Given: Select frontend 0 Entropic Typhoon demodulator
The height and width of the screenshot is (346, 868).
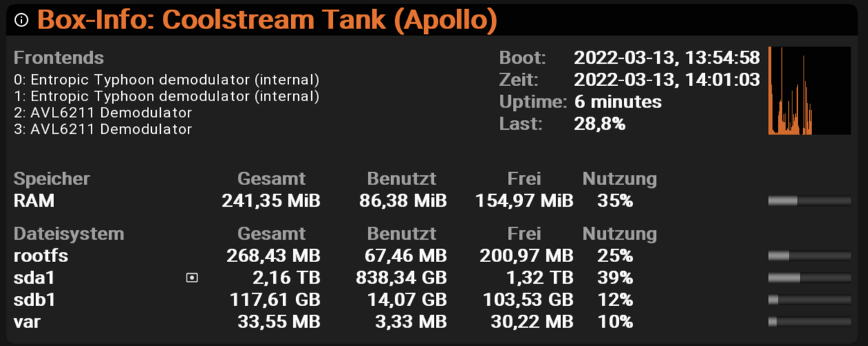Looking at the screenshot, I should [x=166, y=80].
